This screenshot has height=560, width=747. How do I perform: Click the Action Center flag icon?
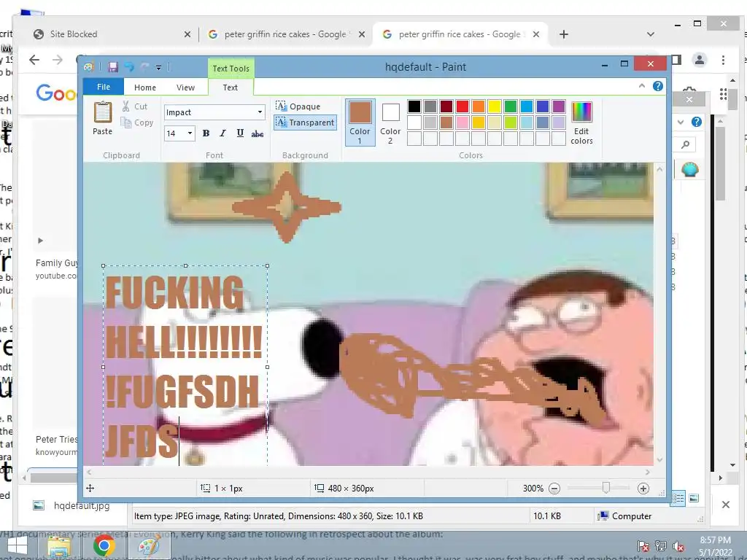pyautogui.click(x=643, y=546)
